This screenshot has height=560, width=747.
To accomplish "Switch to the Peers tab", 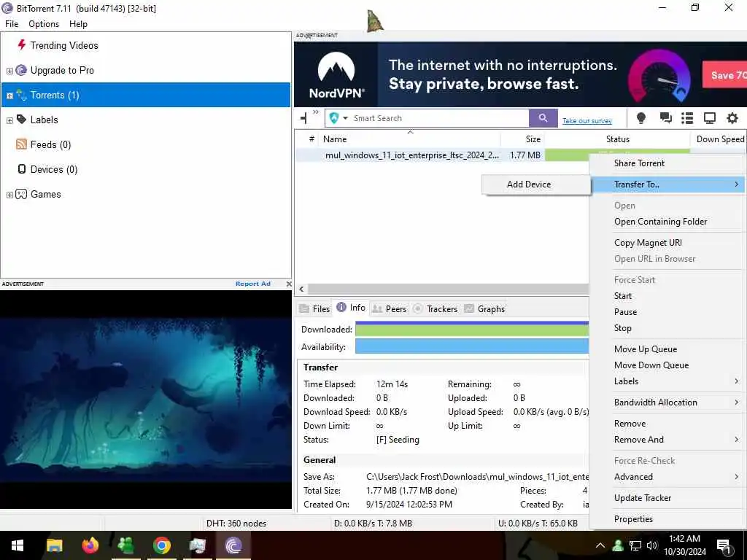I will pyautogui.click(x=390, y=308).
